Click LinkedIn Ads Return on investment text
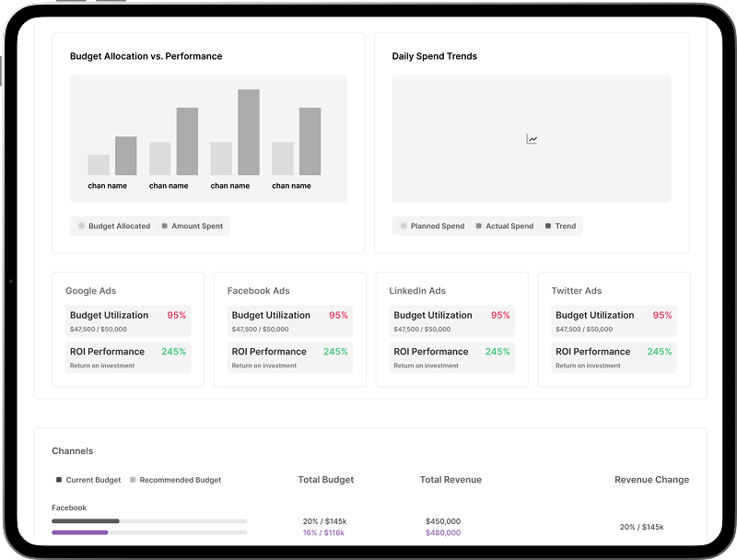The height and width of the screenshot is (560, 737). [426, 366]
